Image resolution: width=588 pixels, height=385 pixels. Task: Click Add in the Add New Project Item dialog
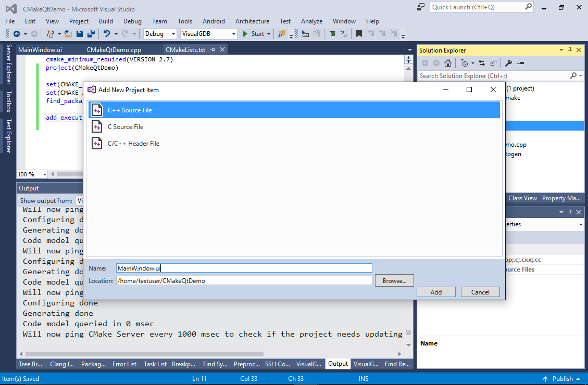point(436,292)
